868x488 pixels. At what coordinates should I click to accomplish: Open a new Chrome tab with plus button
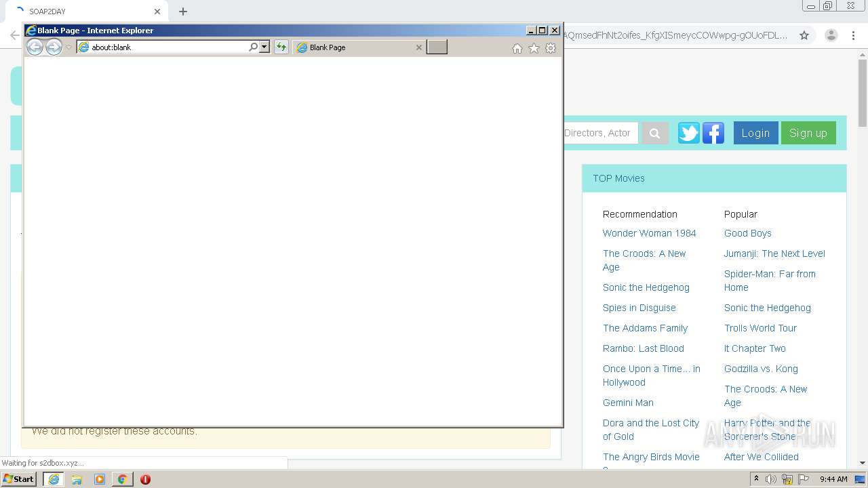183,12
